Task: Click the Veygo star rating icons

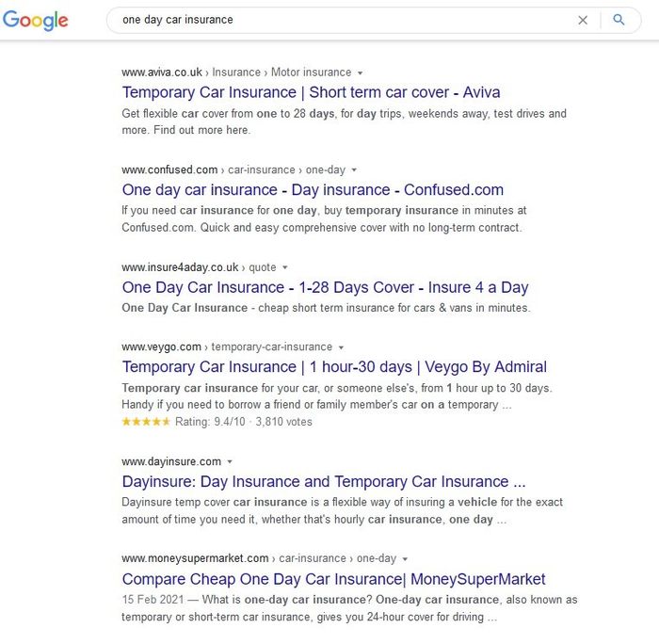Action: pos(146,422)
